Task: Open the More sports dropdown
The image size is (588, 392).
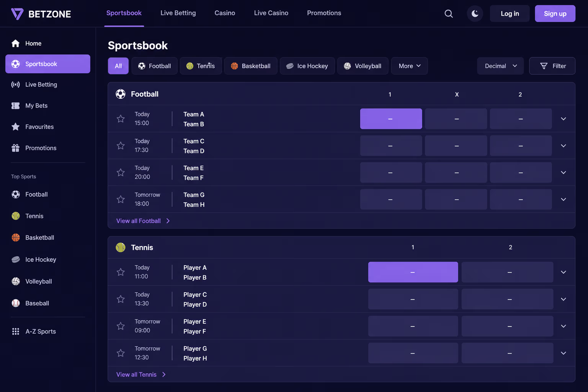Action: 409,66
